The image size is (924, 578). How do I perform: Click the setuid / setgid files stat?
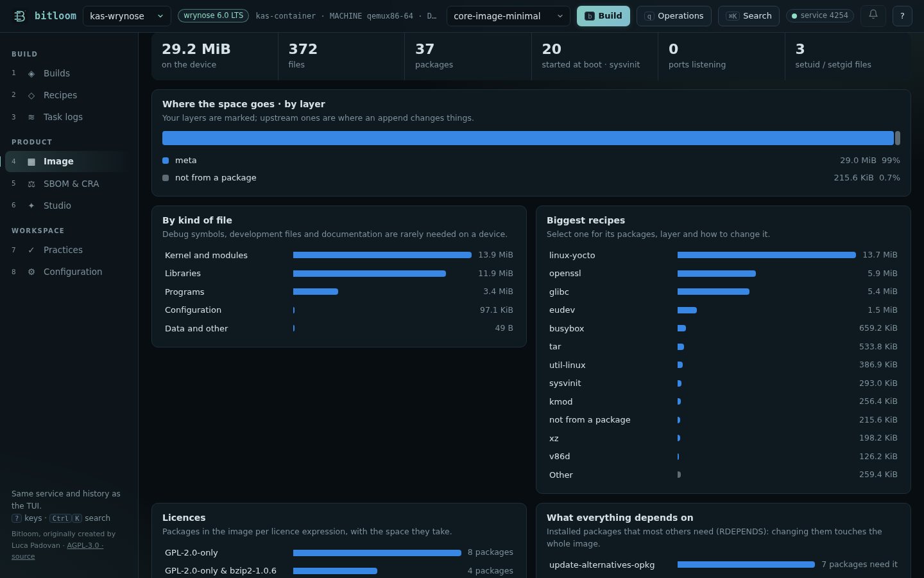[848, 56]
